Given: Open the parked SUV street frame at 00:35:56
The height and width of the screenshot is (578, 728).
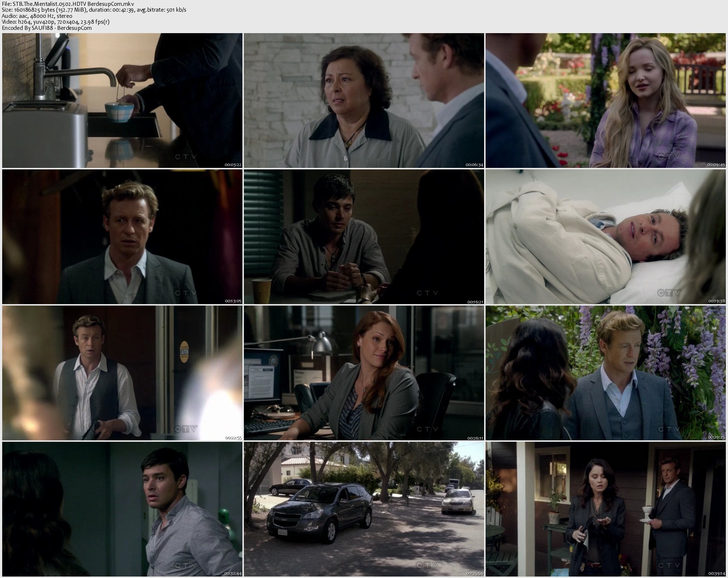Looking at the screenshot, I should 364,509.
